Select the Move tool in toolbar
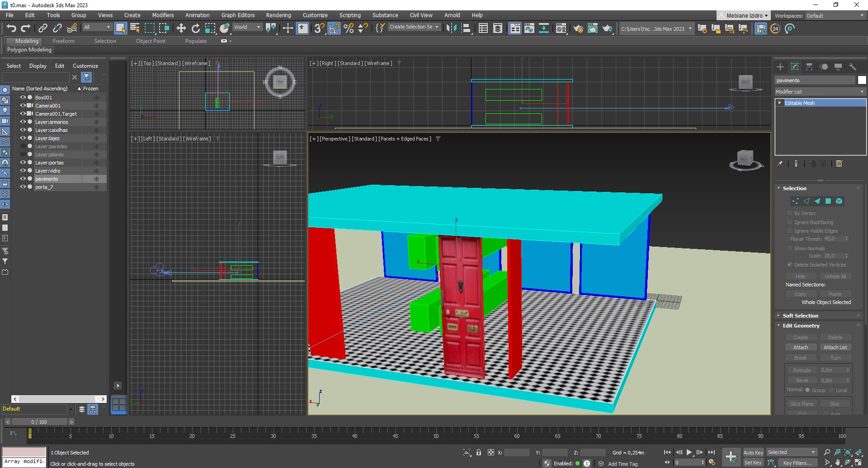868x468 pixels. coord(181,28)
